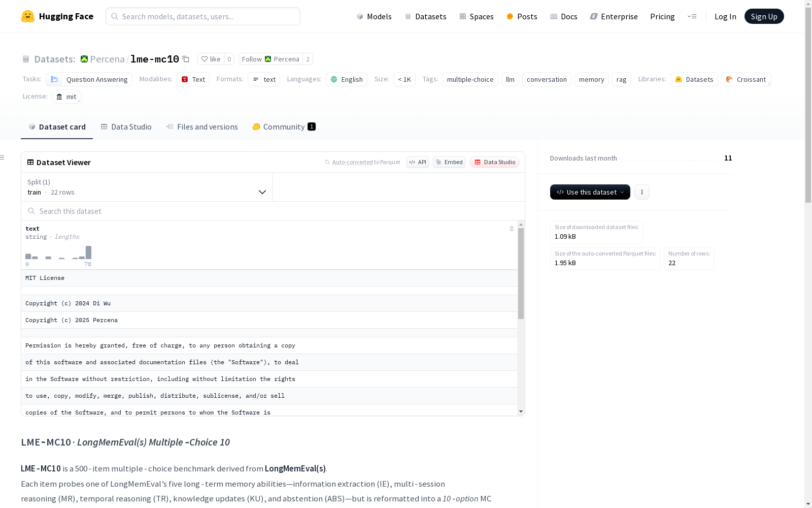The width and height of the screenshot is (812, 508).
Task: Open Data Studio from the viewer header
Action: point(495,162)
